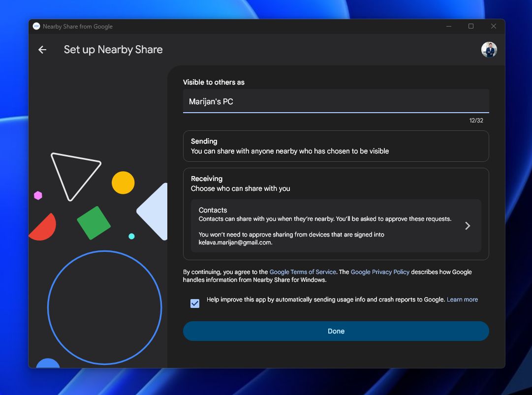
Task: Click the Set up Nearby Share heading
Action: (x=113, y=50)
